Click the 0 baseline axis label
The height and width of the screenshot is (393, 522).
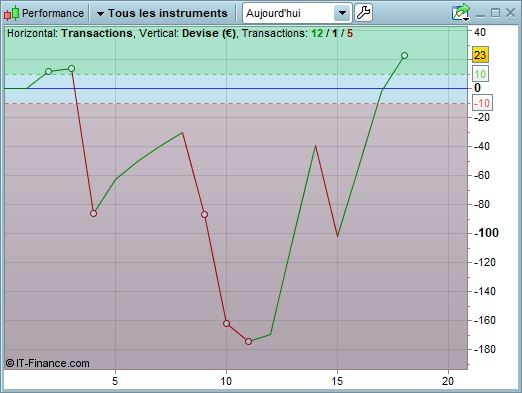point(477,88)
